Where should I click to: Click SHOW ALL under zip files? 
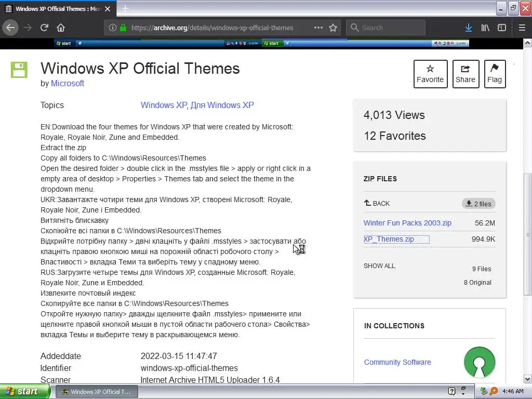(379, 265)
